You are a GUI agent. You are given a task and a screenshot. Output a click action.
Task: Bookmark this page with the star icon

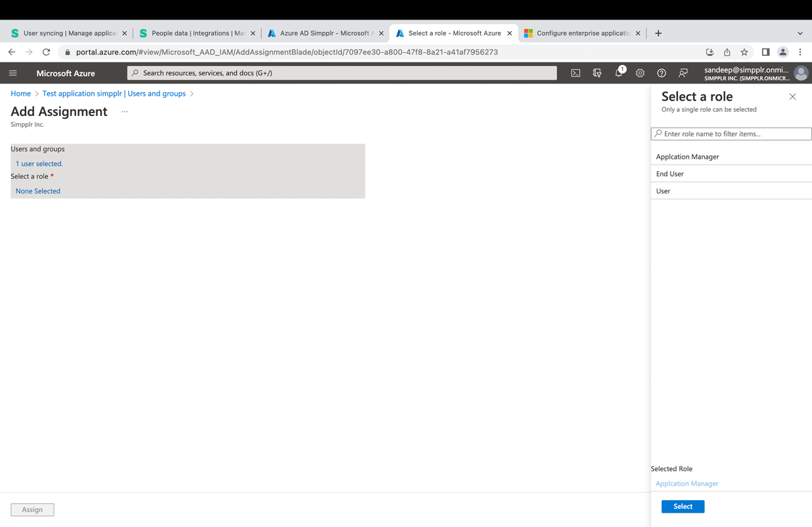745,52
